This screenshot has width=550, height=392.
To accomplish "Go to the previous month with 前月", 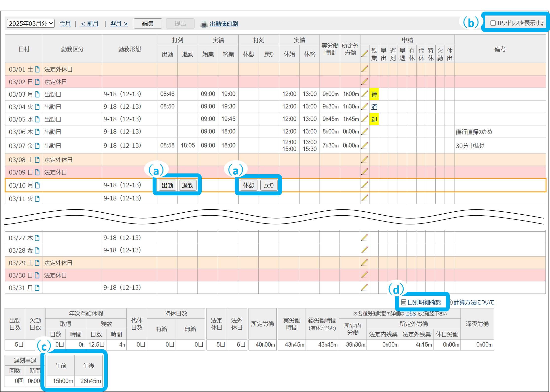I will pyautogui.click(x=89, y=24).
